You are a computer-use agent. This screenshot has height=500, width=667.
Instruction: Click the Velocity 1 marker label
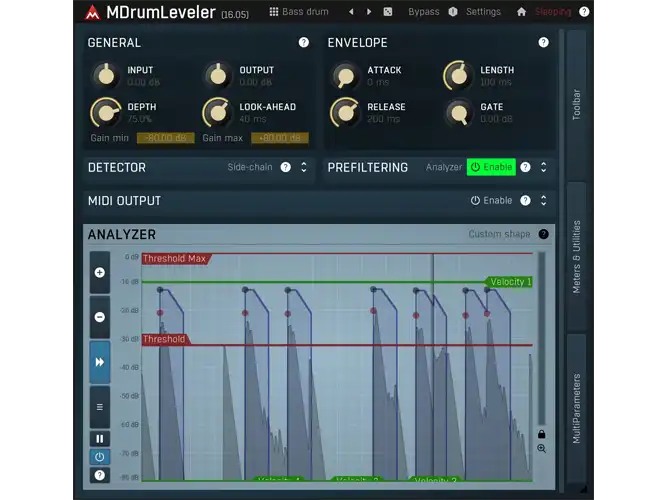509,282
